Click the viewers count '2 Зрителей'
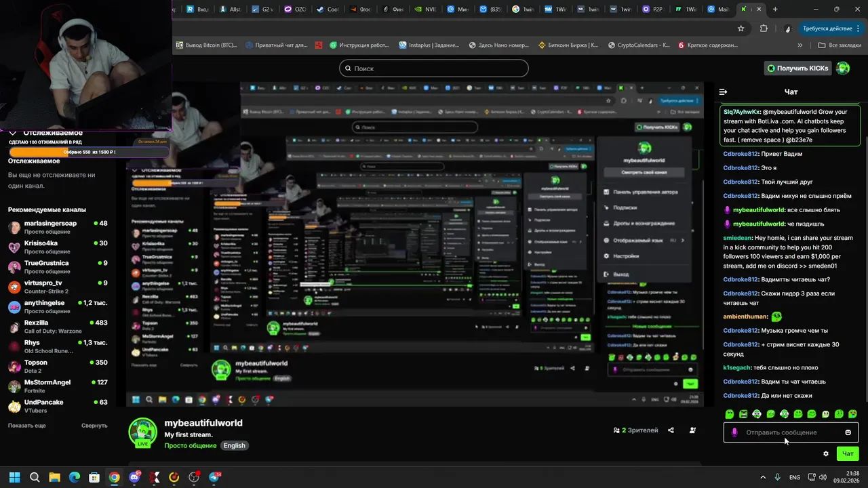This screenshot has width=868, height=488. [635, 430]
